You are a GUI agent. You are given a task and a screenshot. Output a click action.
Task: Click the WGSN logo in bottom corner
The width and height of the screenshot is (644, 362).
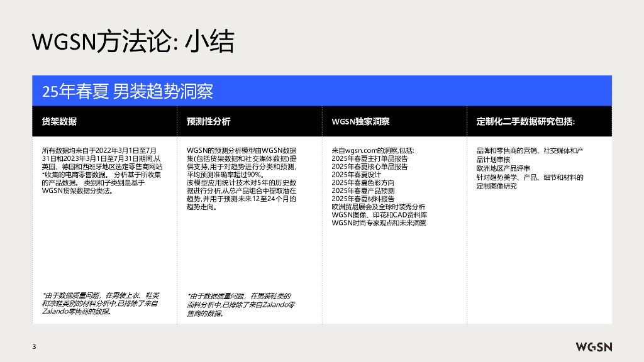point(594,347)
